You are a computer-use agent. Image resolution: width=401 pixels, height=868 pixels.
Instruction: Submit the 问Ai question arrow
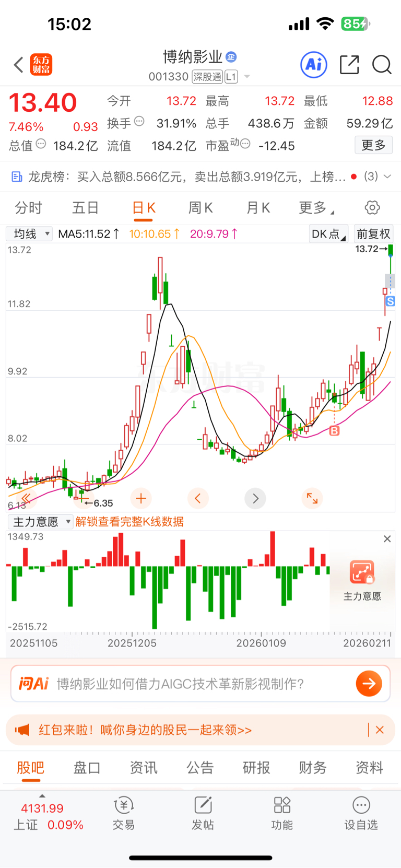[x=369, y=684]
